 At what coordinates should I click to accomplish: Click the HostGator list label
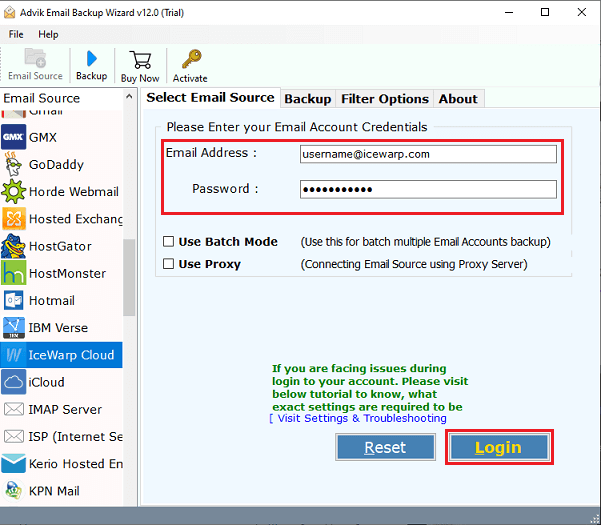(60, 246)
